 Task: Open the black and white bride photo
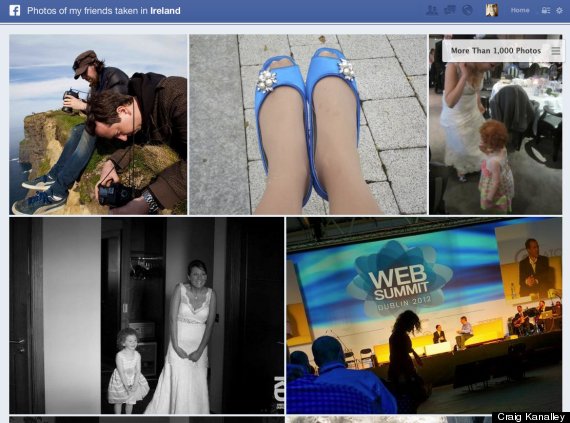point(147,315)
